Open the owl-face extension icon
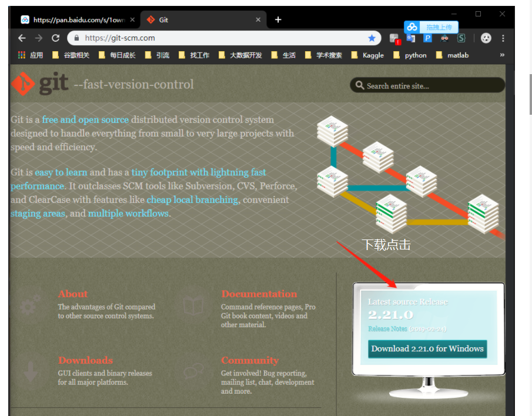 pos(444,38)
